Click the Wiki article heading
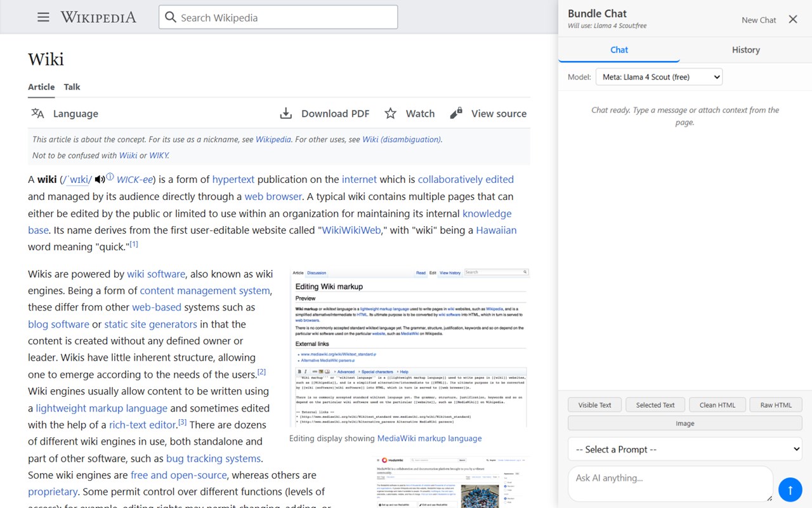This screenshot has height=508, width=812. [46, 59]
